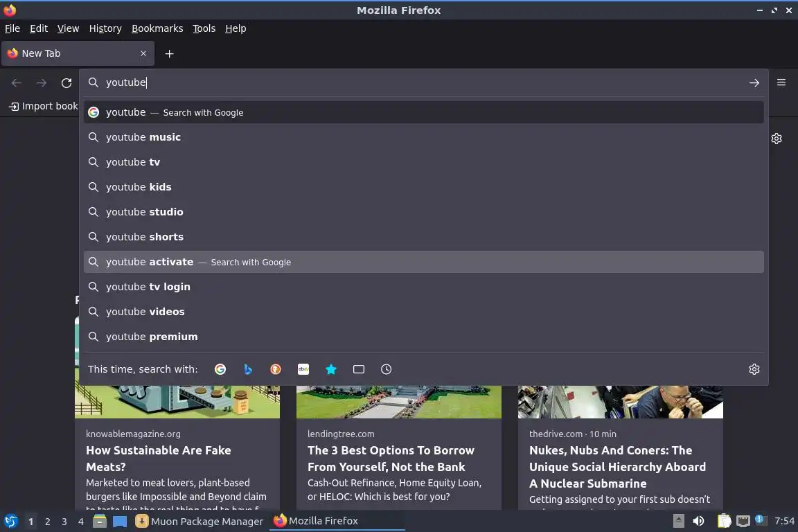Open 'The 3 Best Options To Borrow' article
The image size is (798, 532).
[x=391, y=458]
